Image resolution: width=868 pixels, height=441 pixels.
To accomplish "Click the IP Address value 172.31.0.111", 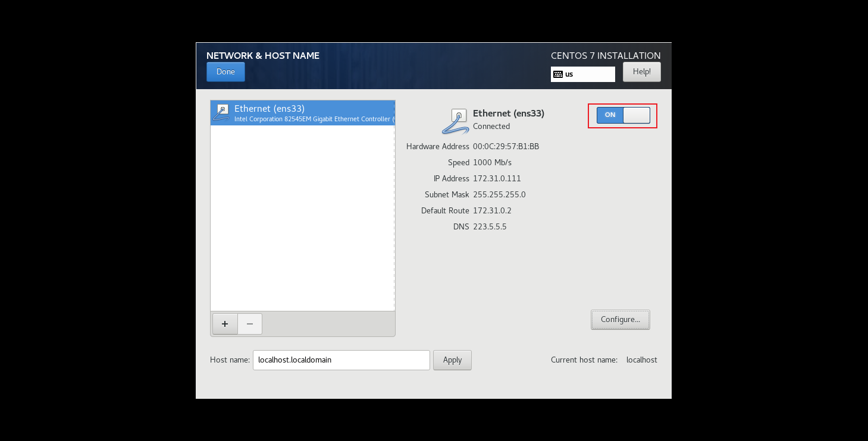I will click(497, 178).
